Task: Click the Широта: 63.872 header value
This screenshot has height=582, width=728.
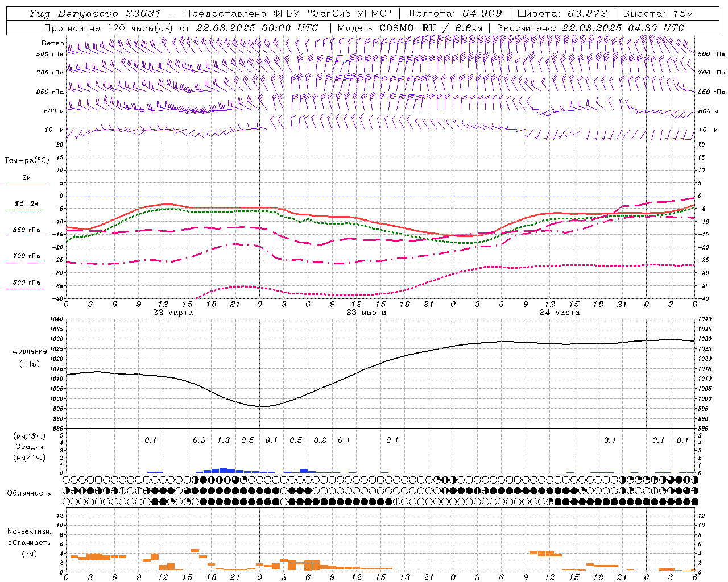Action: pos(562,14)
